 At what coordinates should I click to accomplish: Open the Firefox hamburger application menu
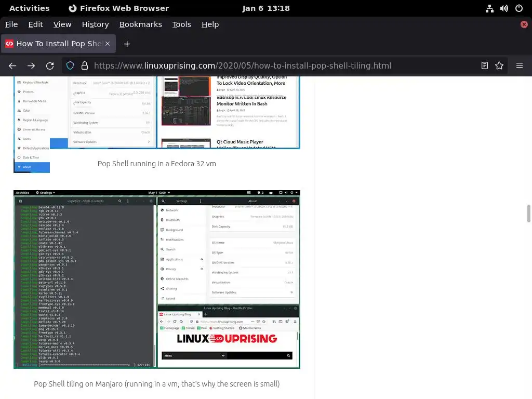520,65
